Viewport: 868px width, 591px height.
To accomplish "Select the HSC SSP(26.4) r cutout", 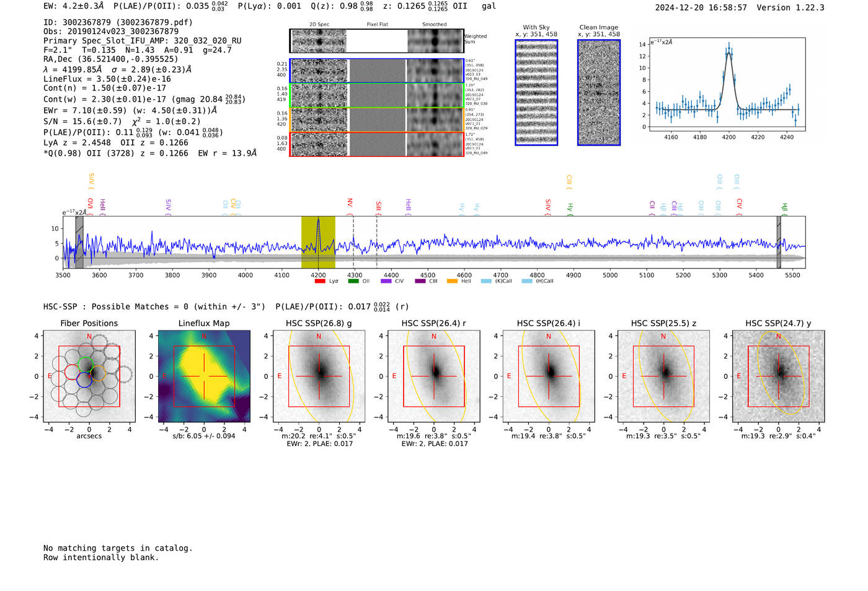I will (434, 376).
